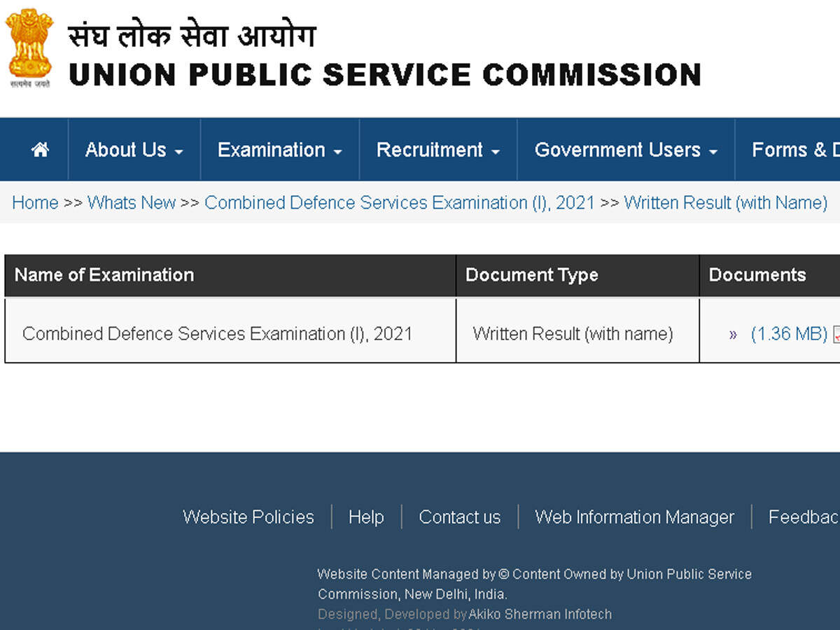This screenshot has width=840, height=630.
Task: Click the Union Public Service Commission title
Action: click(x=384, y=74)
